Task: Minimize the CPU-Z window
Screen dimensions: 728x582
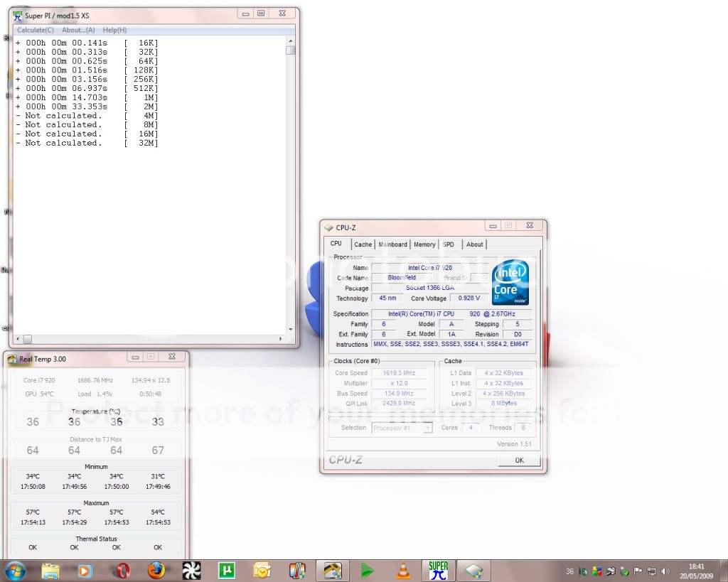Action: (493, 226)
